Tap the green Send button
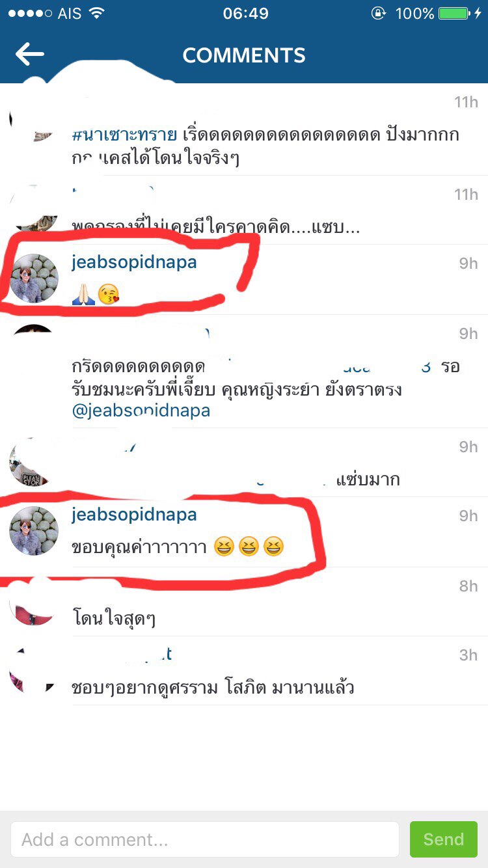 click(x=444, y=839)
